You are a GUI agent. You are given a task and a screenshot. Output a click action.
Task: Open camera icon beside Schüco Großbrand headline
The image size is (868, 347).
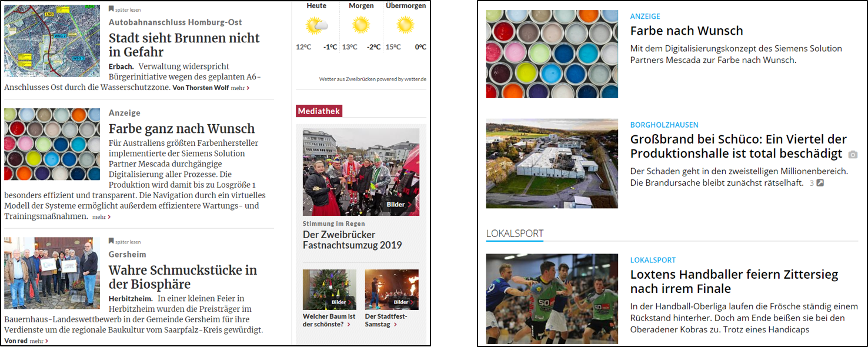coord(853,155)
